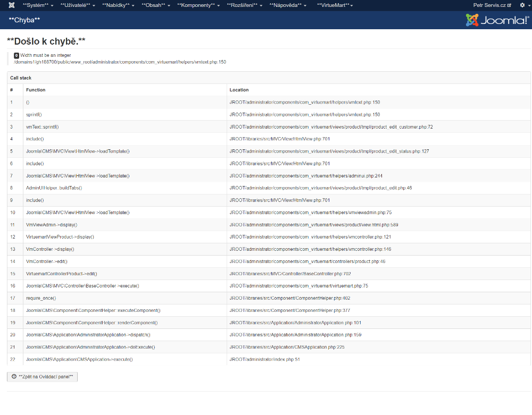Select the vmText::sprintf() call stack row
The image size is (532, 415).
click(x=43, y=127)
